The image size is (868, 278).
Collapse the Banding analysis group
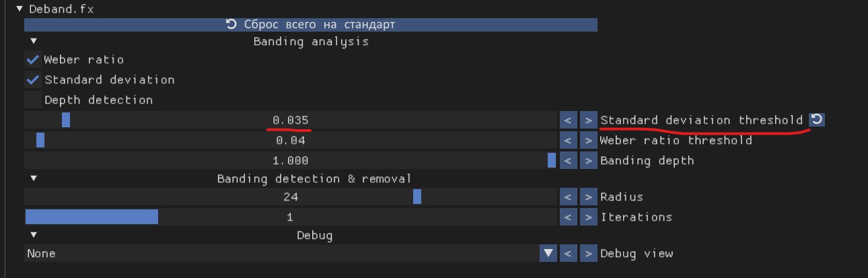click(33, 42)
